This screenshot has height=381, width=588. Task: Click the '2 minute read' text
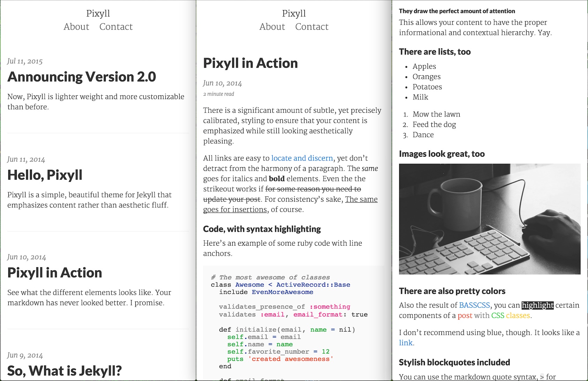click(219, 94)
